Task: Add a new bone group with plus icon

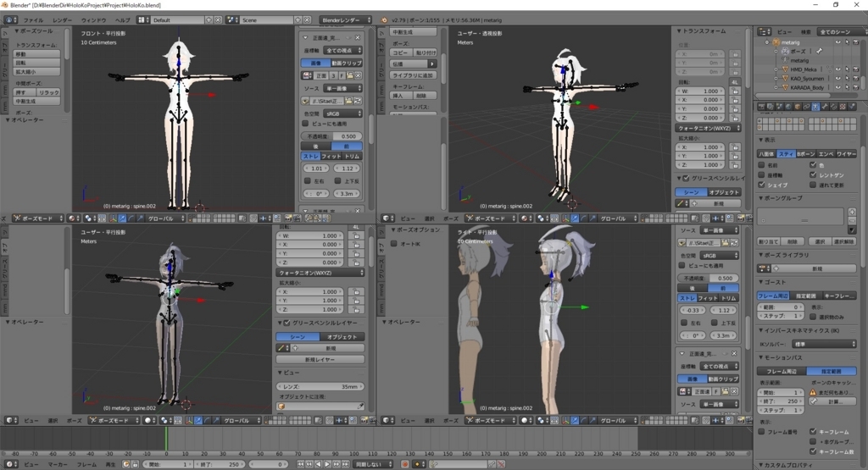Action: [852, 212]
